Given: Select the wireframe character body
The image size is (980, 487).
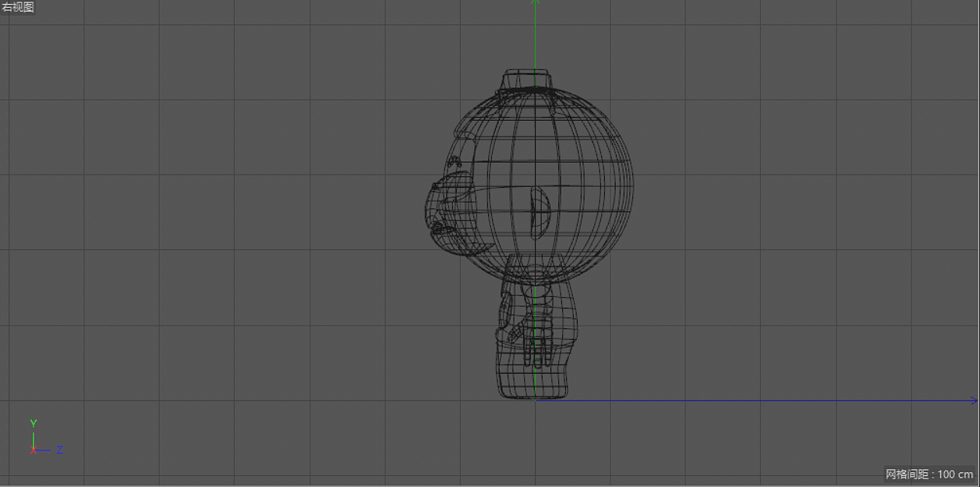Looking at the screenshot, I should (x=538, y=327).
